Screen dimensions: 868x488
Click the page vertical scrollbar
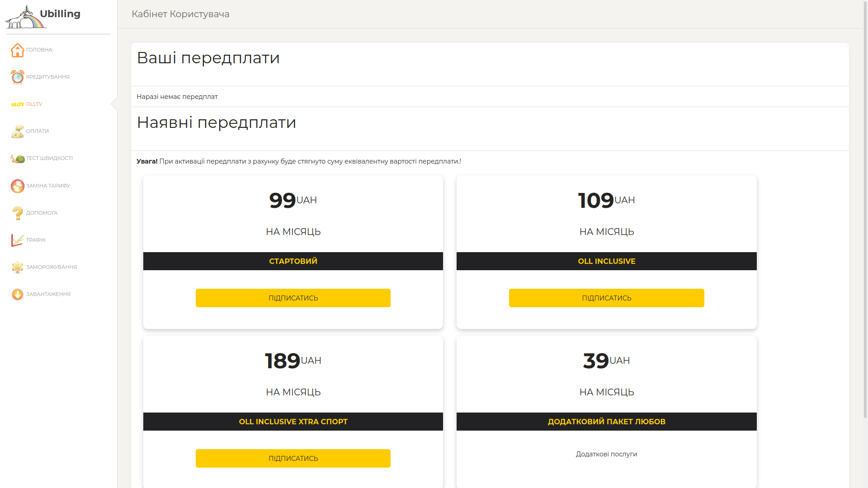coord(865,208)
